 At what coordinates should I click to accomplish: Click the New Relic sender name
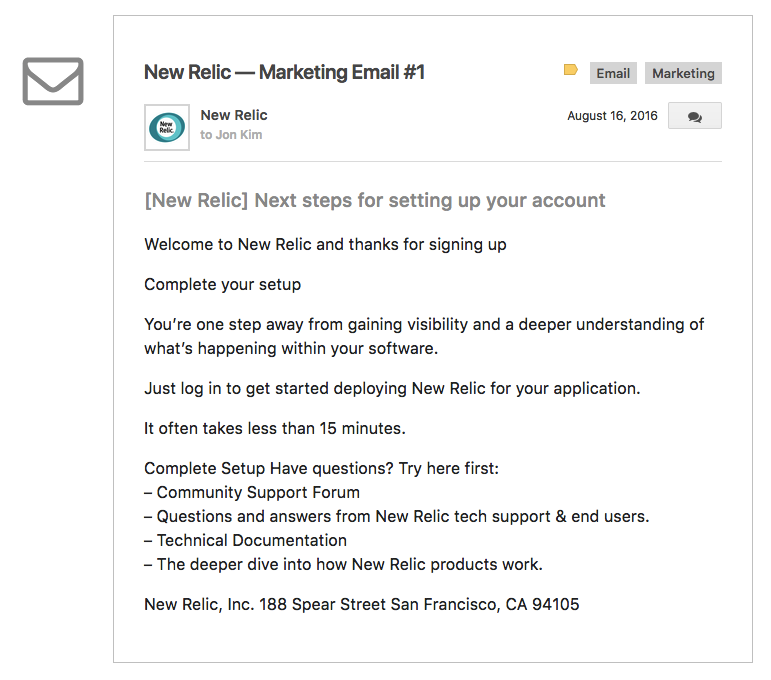click(x=234, y=115)
